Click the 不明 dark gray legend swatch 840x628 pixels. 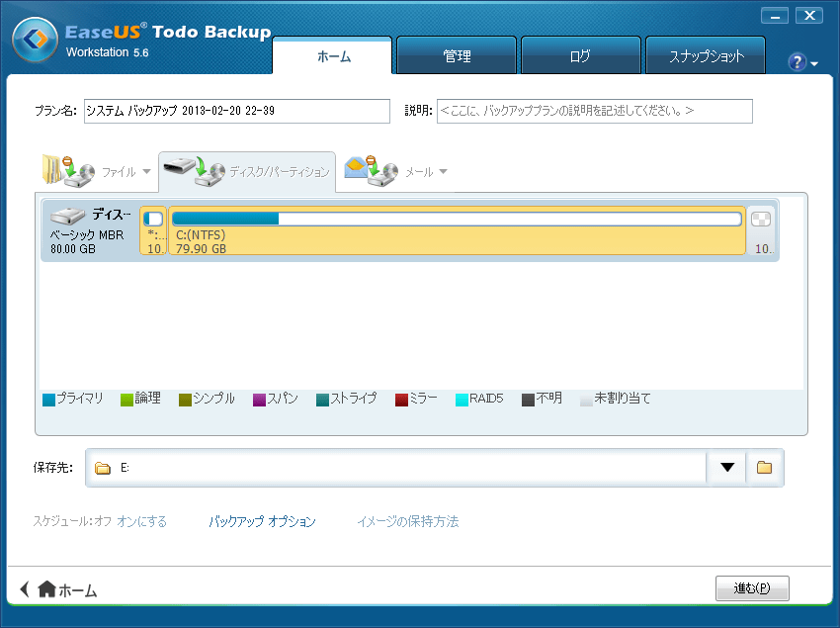click(529, 401)
